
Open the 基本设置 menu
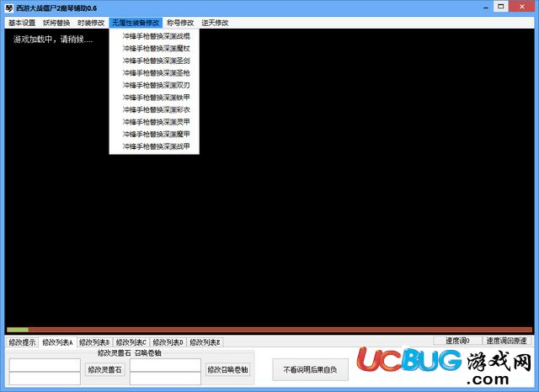pyautogui.click(x=22, y=23)
